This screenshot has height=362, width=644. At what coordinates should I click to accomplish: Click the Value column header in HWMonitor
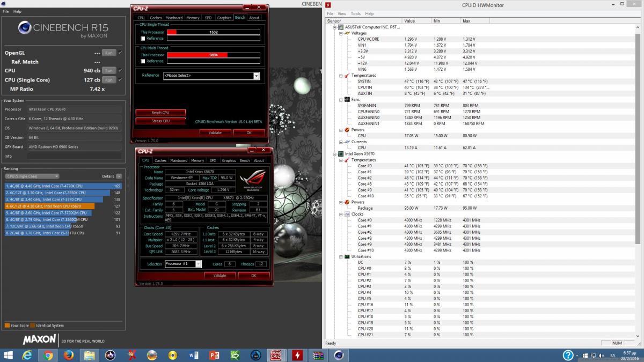click(x=416, y=21)
